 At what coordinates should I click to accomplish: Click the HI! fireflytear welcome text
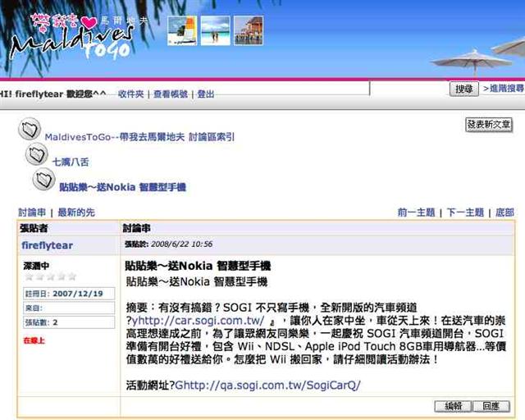click(52, 94)
